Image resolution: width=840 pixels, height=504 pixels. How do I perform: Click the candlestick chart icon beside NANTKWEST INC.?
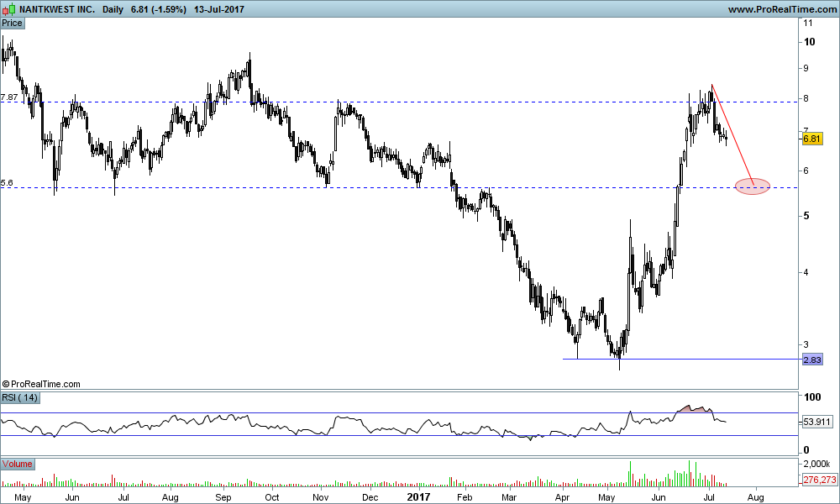(x=9, y=9)
